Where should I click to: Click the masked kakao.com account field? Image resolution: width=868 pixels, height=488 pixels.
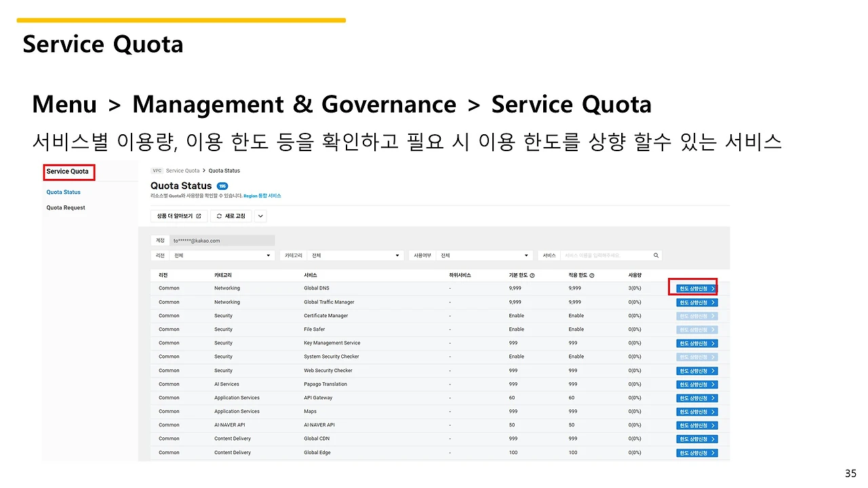tap(222, 241)
